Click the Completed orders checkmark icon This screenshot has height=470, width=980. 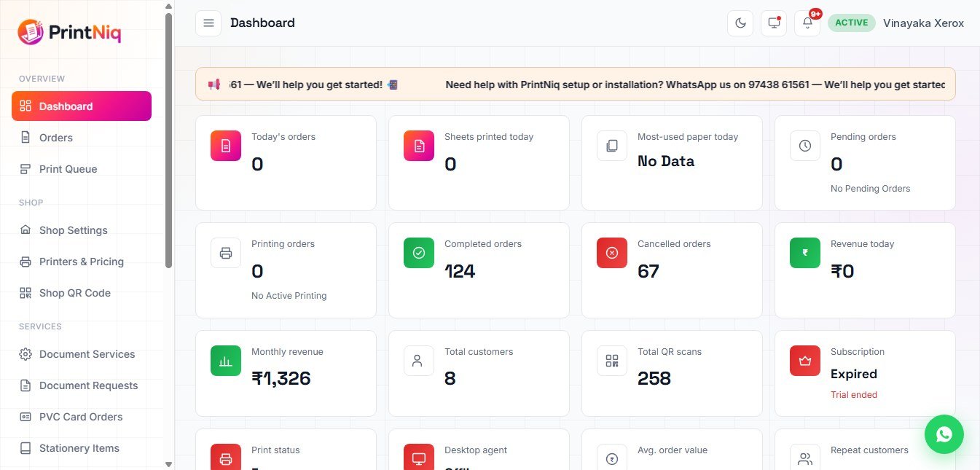click(x=419, y=253)
